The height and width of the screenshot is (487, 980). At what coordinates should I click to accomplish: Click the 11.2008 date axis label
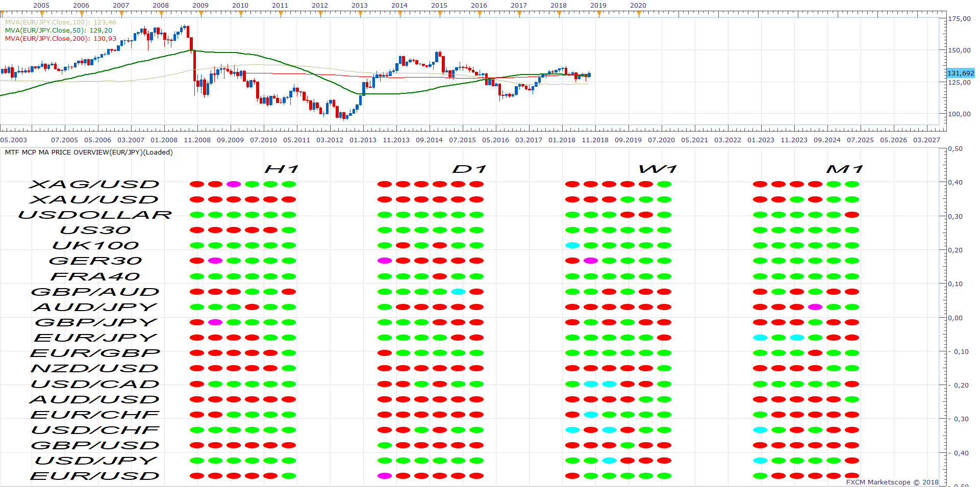point(197,140)
